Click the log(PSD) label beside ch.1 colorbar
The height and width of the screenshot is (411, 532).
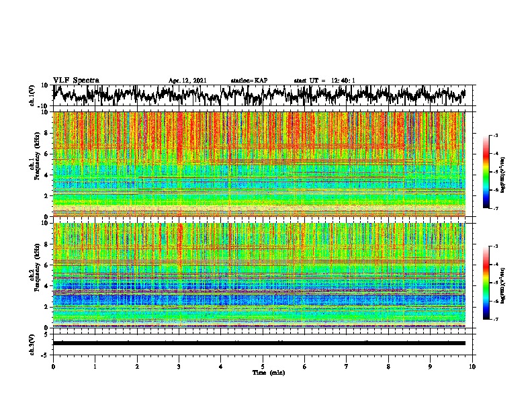point(503,175)
